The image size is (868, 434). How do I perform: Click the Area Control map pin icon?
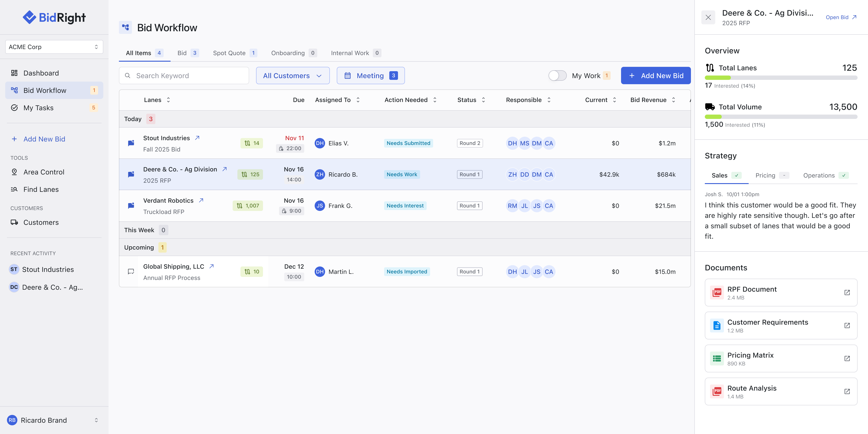pyautogui.click(x=14, y=172)
